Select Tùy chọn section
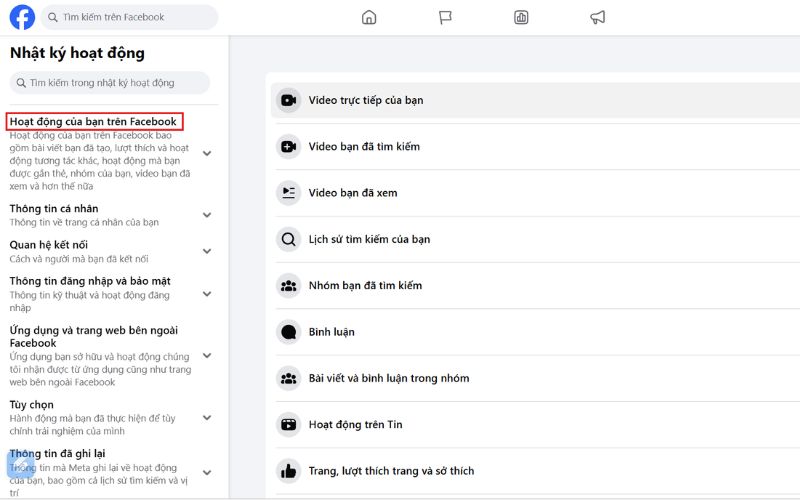Viewport: 800px width, 500px height. click(x=31, y=405)
